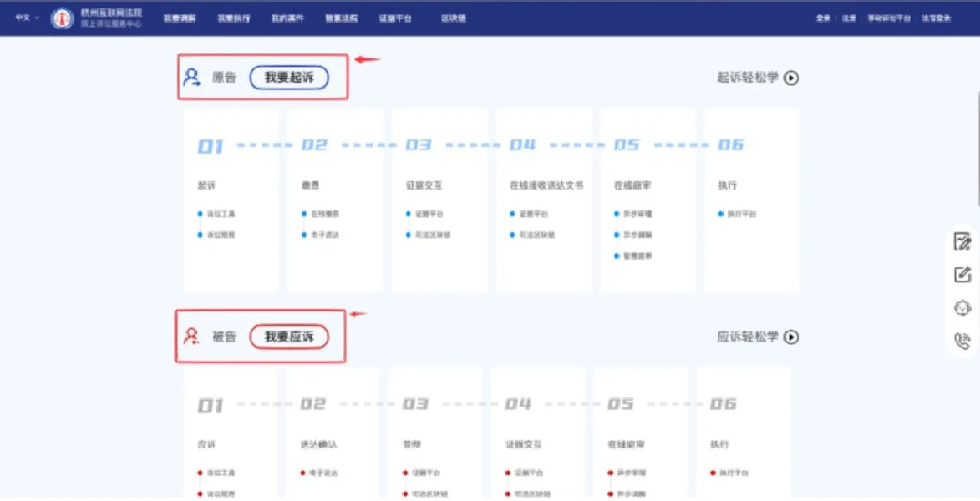Viewport: 980px width, 501px height.
Task: Click the blue plaintiff (原告) person icon
Action: click(x=192, y=78)
